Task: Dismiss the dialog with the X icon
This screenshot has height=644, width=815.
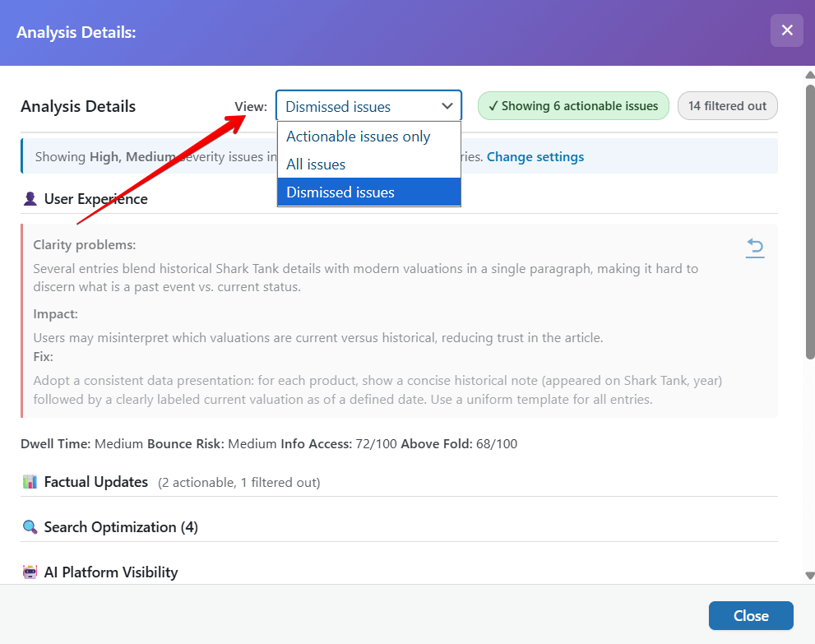Action: click(787, 30)
